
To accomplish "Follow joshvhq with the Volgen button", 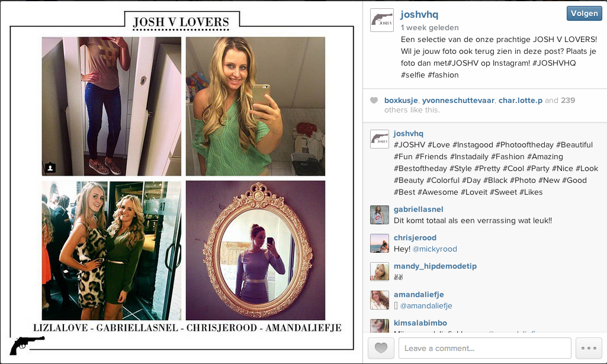I will [584, 14].
